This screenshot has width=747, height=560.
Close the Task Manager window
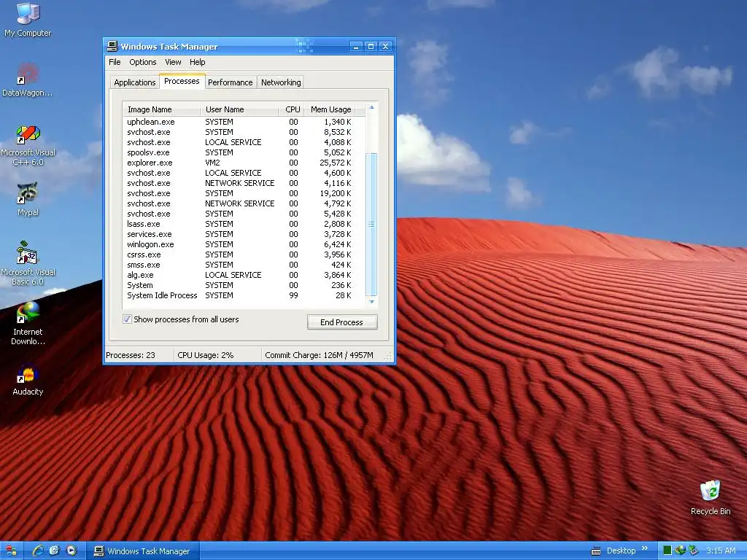click(385, 46)
